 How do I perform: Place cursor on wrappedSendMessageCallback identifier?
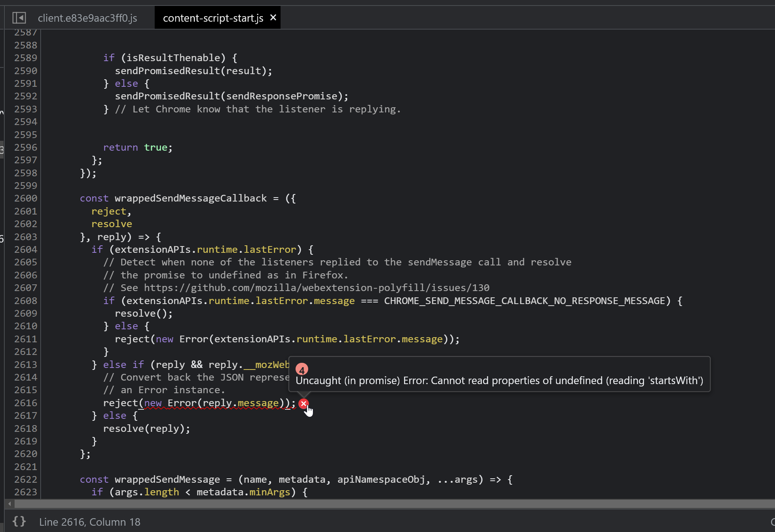click(x=191, y=198)
